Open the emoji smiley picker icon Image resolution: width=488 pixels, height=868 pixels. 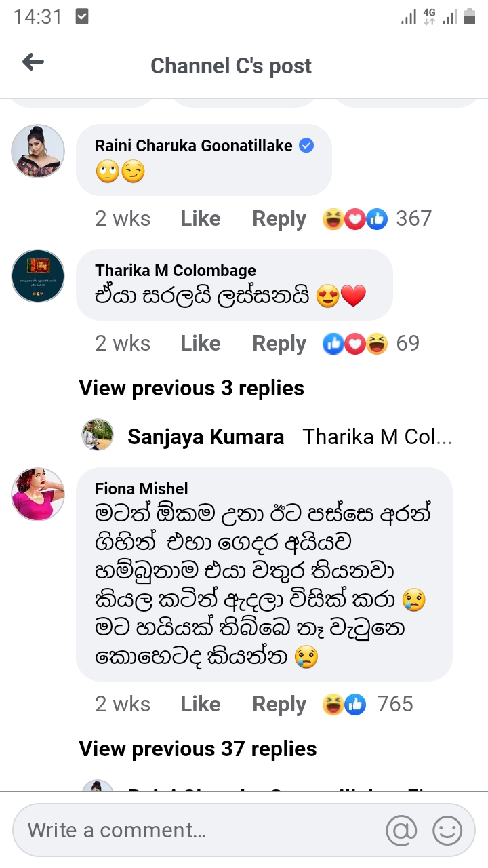[x=447, y=830]
